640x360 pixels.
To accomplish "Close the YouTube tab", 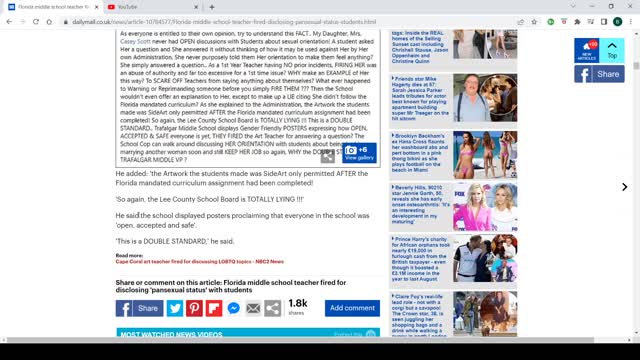I will [196, 7].
